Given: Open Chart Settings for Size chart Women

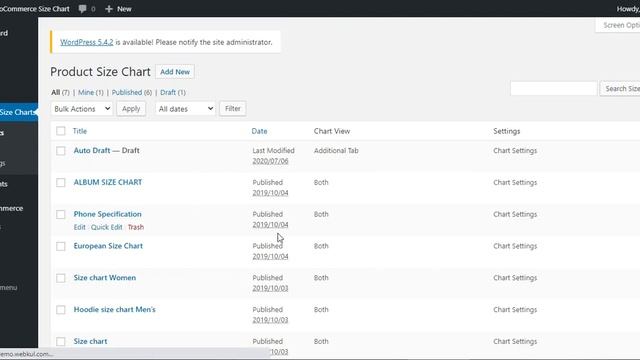Looking at the screenshot, I should click(x=515, y=278).
